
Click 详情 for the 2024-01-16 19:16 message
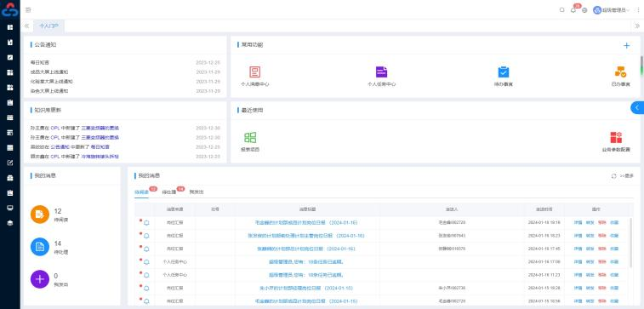578,223
